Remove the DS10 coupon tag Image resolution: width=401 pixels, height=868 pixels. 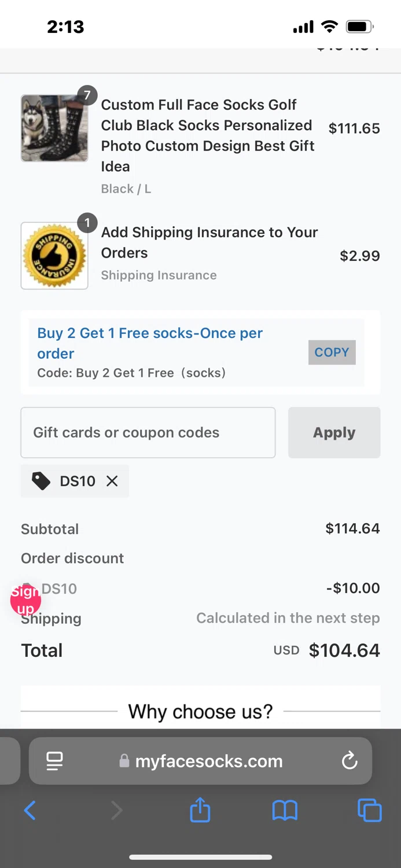(x=112, y=481)
